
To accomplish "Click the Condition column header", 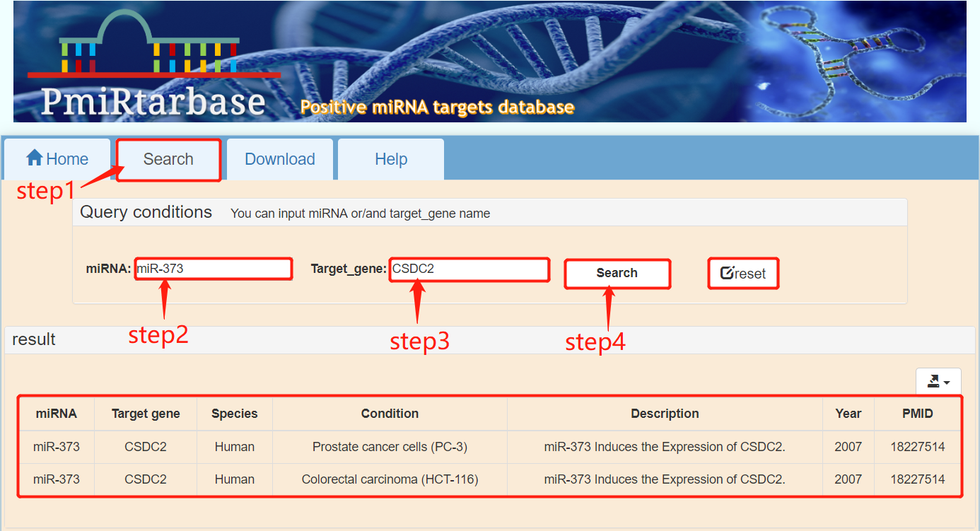I will tap(390, 414).
